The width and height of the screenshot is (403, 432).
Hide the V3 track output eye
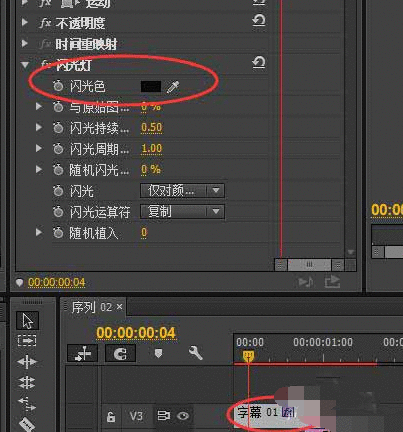pos(183,416)
